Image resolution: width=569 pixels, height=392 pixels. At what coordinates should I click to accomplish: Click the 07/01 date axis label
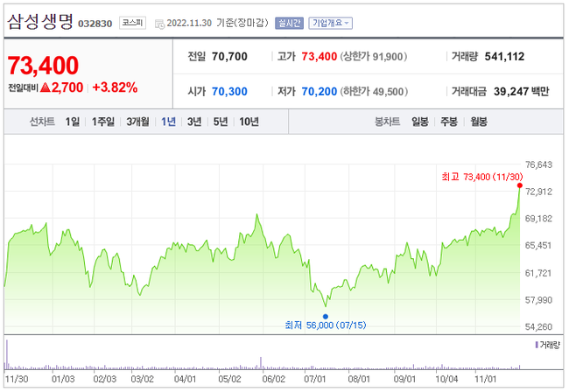(314, 379)
